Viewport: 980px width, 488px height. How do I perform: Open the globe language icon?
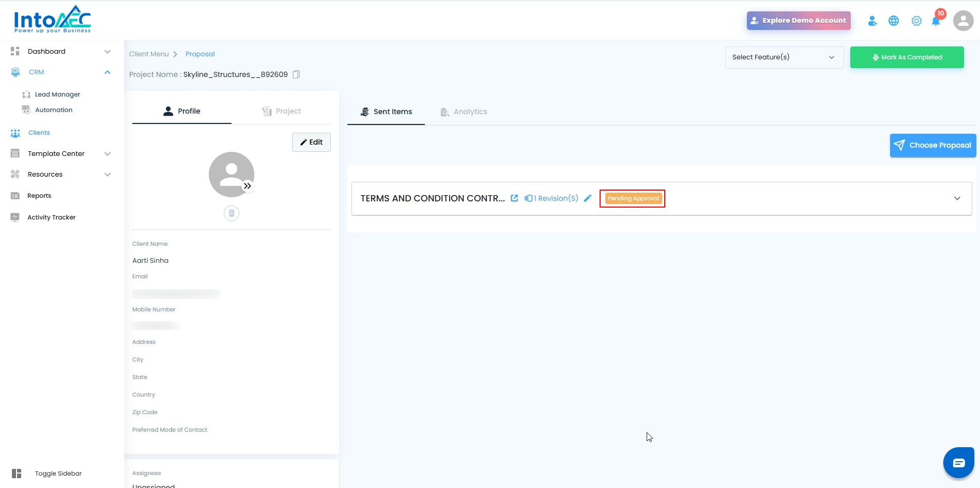pyautogui.click(x=894, y=21)
